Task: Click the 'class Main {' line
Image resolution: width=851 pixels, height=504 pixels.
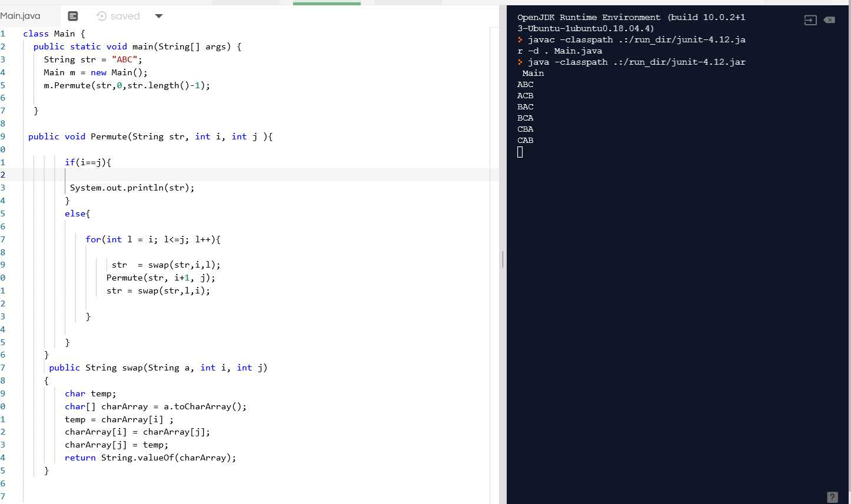Action: (54, 34)
